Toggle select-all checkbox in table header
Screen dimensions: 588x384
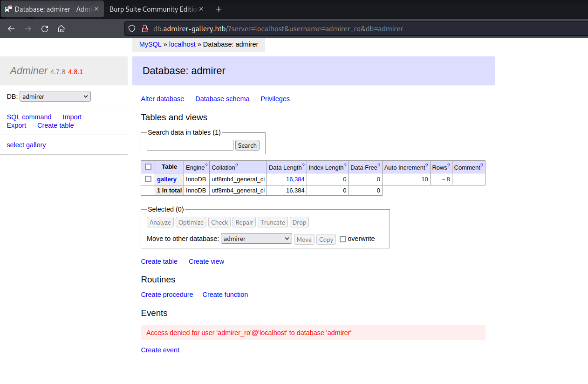click(x=148, y=167)
